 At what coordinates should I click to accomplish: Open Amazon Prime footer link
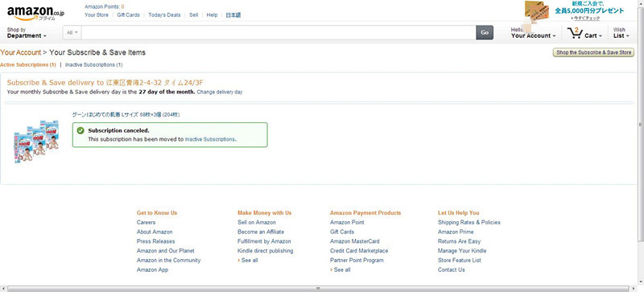[x=456, y=232]
